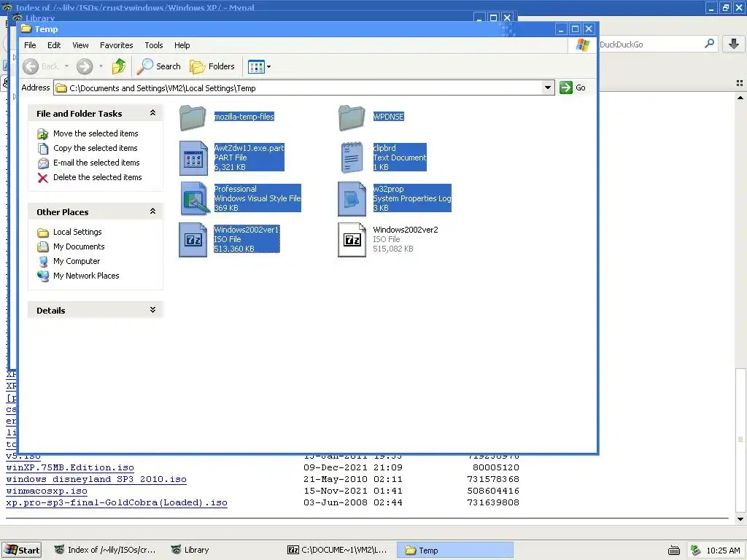Image resolution: width=747 pixels, height=560 pixels.
Task: Click the Windows flag logo in Temp window
Action: click(x=582, y=44)
